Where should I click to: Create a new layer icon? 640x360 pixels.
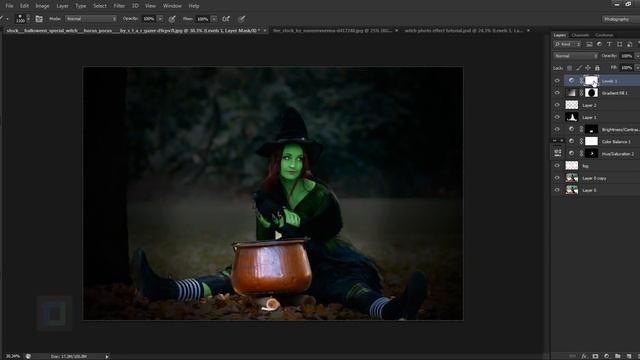629,356
